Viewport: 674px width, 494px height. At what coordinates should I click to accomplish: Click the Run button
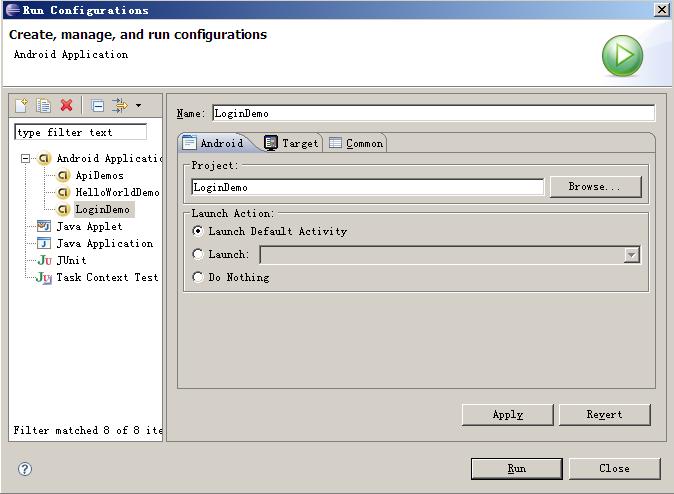(x=517, y=469)
